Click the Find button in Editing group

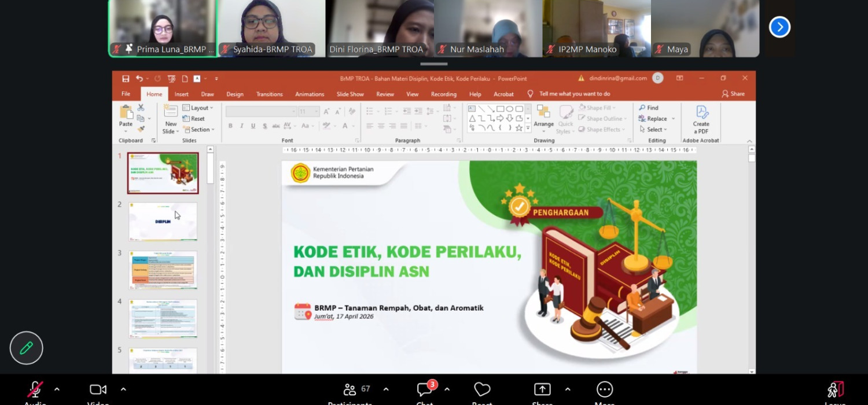pyautogui.click(x=649, y=108)
